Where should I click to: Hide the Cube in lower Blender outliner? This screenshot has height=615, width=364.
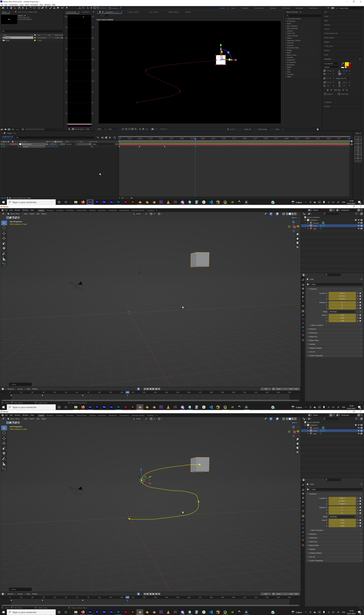tap(359, 431)
